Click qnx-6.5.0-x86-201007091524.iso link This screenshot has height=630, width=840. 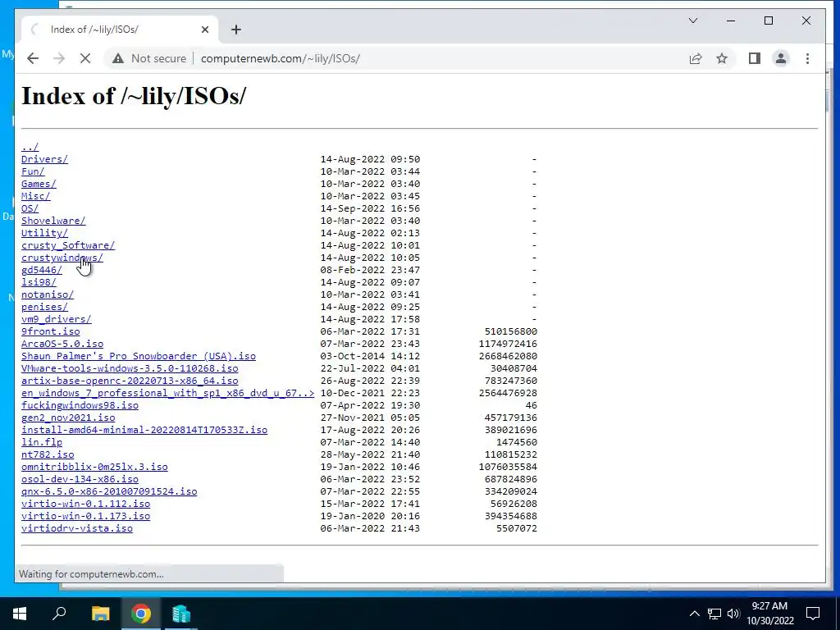109,492
